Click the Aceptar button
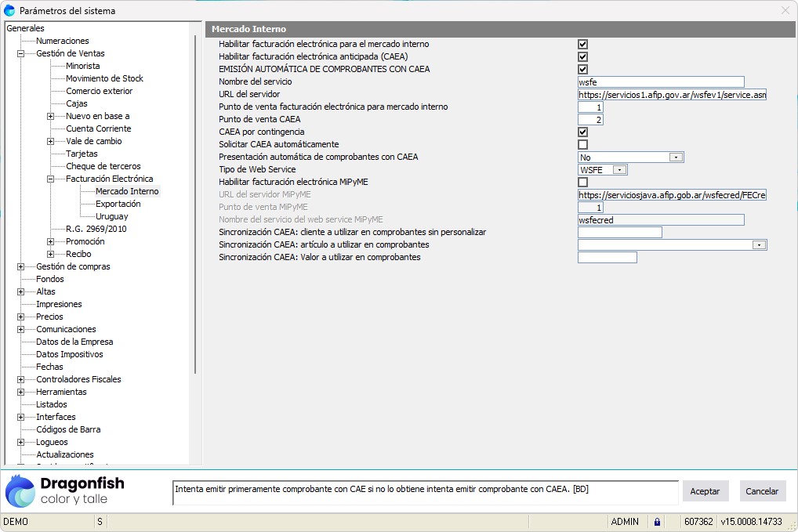The height and width of the screenshot is (532, 798). 705,491
